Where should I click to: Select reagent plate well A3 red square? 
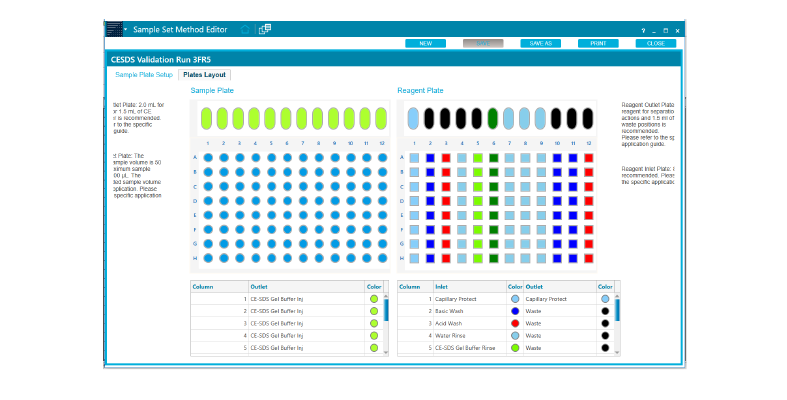coord(446,158)
